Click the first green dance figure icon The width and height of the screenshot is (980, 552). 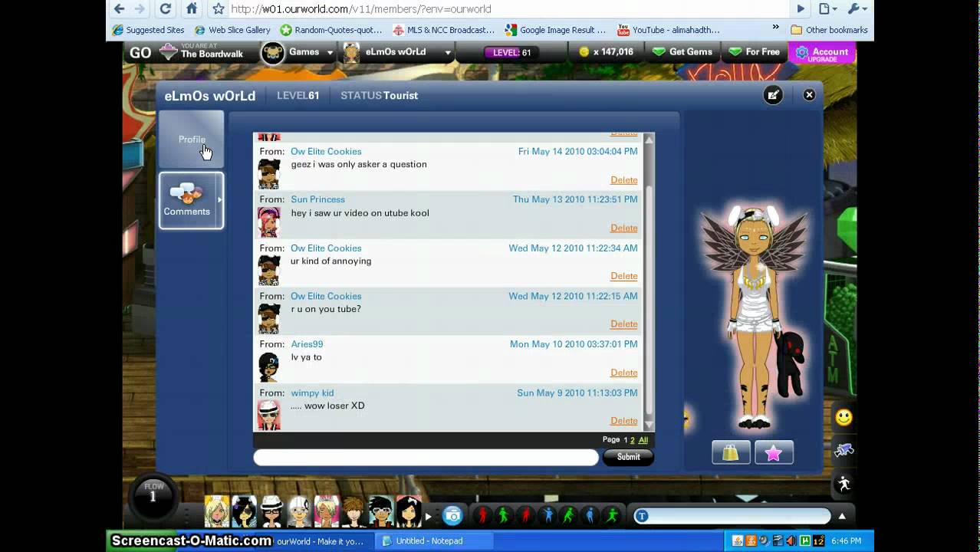pyautogui.click(x=504, y=516)
